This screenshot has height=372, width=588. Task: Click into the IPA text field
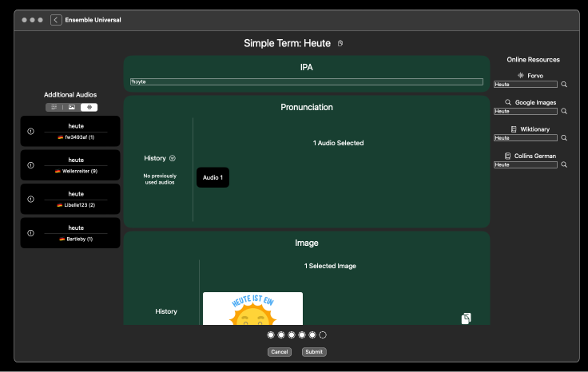[x=307, y=81]
